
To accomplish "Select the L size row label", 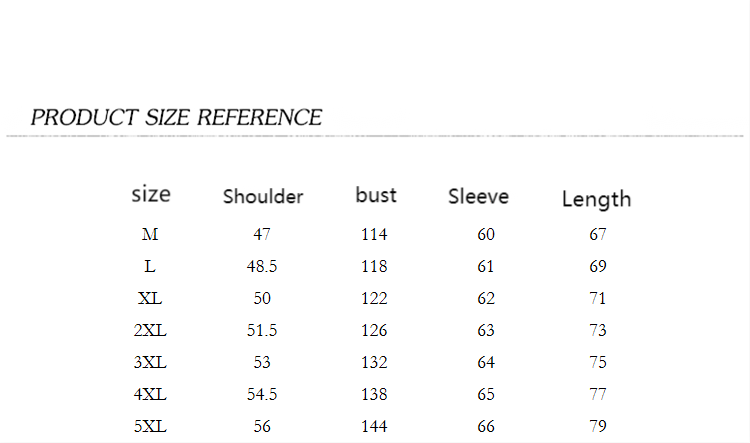I will tap(150, 267).
